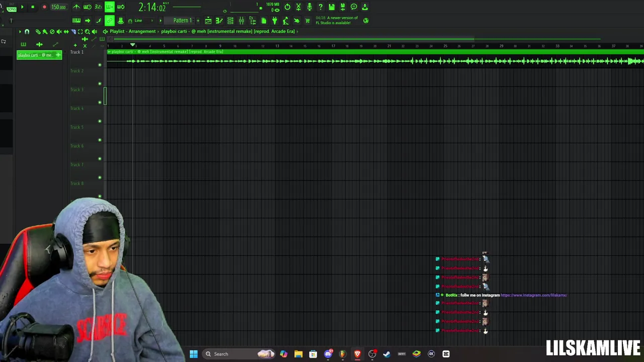Mute Track 3 using its green dot
This screenshot has width=644, height=362.
(x=100, y=103)
